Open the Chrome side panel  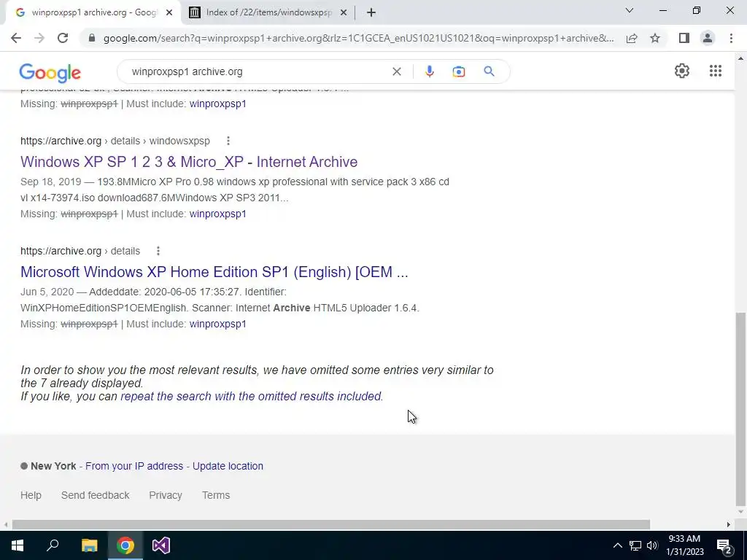point(684,38)
